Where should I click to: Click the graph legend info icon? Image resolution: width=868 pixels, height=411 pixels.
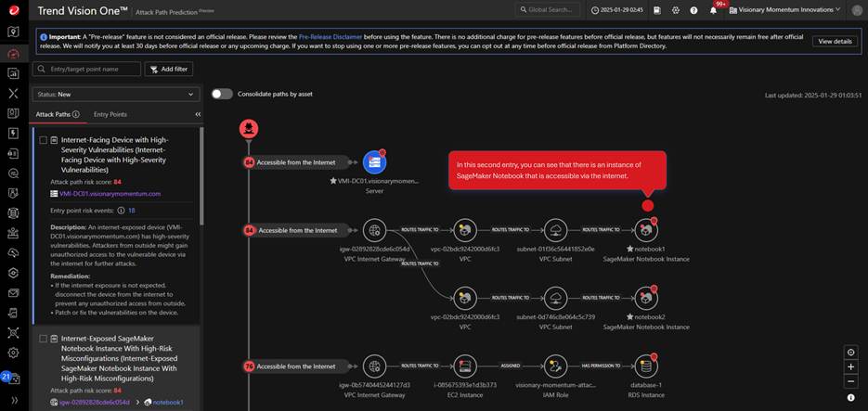pos(851,398)
